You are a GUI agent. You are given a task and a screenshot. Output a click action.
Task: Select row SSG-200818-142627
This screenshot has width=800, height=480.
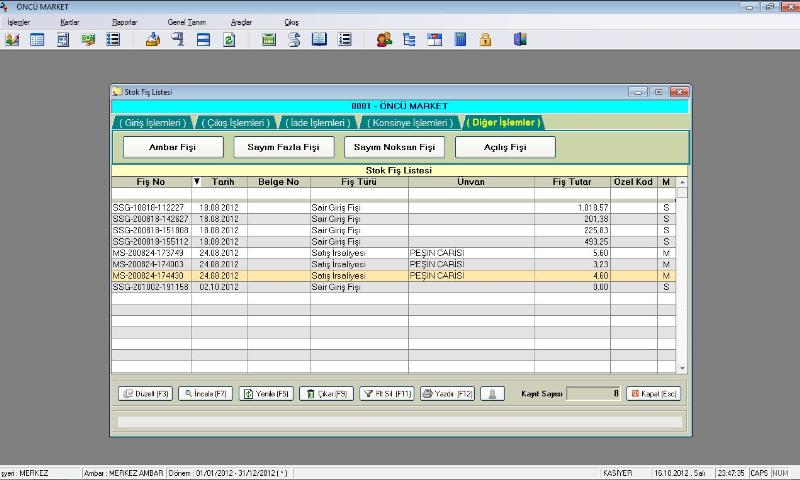point(393,219)
